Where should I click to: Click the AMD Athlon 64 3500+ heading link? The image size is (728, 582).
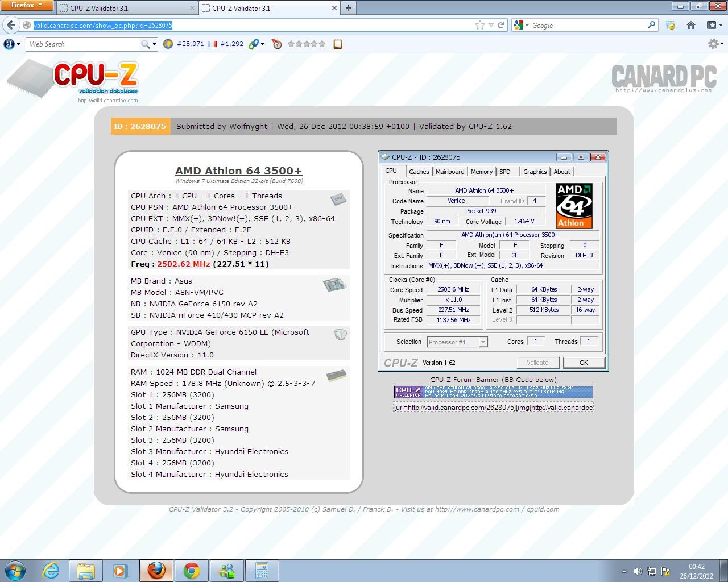click(238, 171)
